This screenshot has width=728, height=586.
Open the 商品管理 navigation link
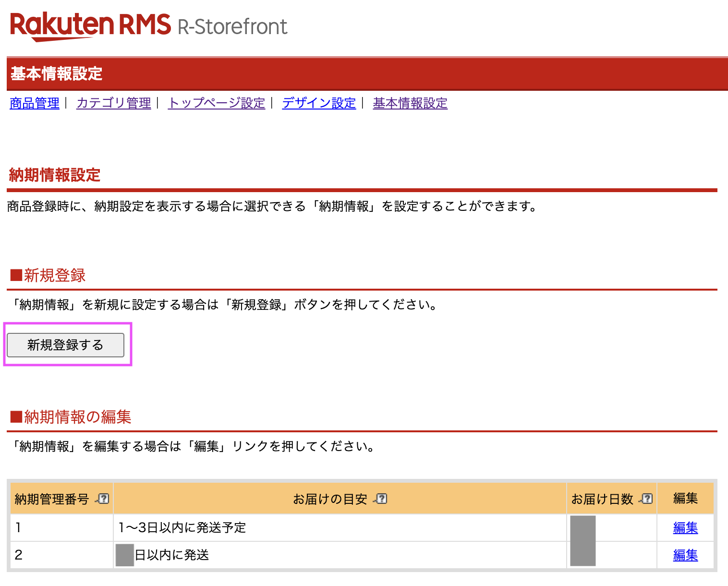point(35,103)
